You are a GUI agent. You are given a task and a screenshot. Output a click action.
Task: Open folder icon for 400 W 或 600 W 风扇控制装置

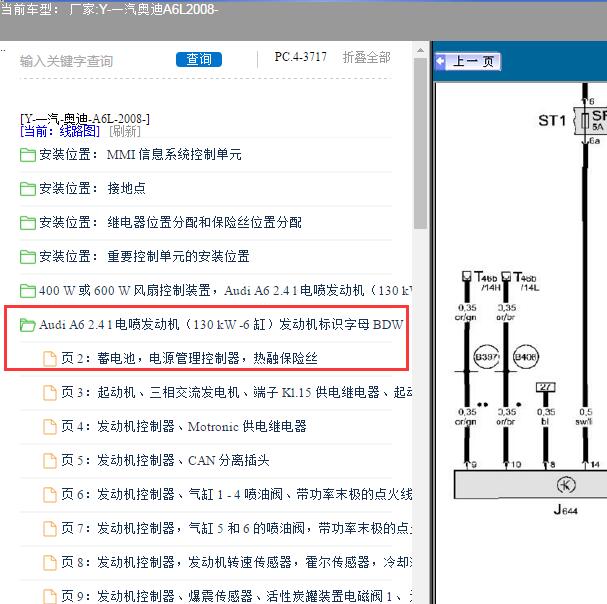[x=27, y=291]
